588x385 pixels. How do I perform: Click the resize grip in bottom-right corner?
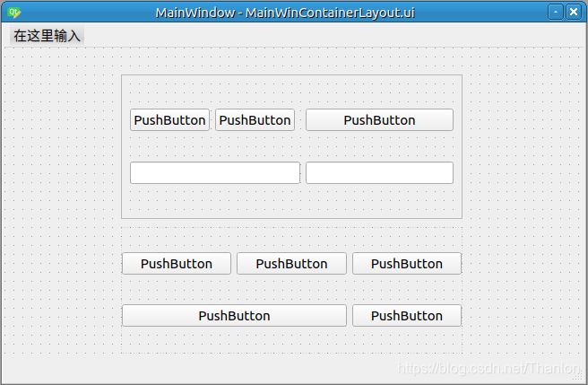click(580, 378)
